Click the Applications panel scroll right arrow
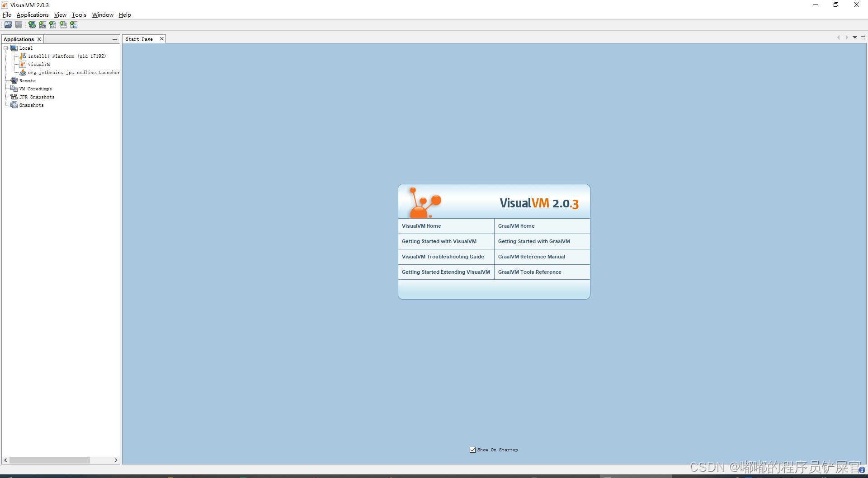This screenshot has width=868, height=478. [x=116, y=460]
